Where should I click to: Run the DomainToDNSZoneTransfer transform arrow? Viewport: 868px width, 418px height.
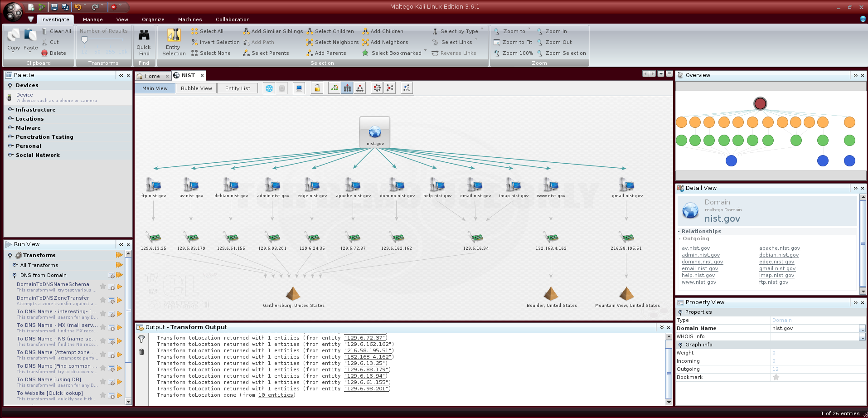click(x=119, y=300)
